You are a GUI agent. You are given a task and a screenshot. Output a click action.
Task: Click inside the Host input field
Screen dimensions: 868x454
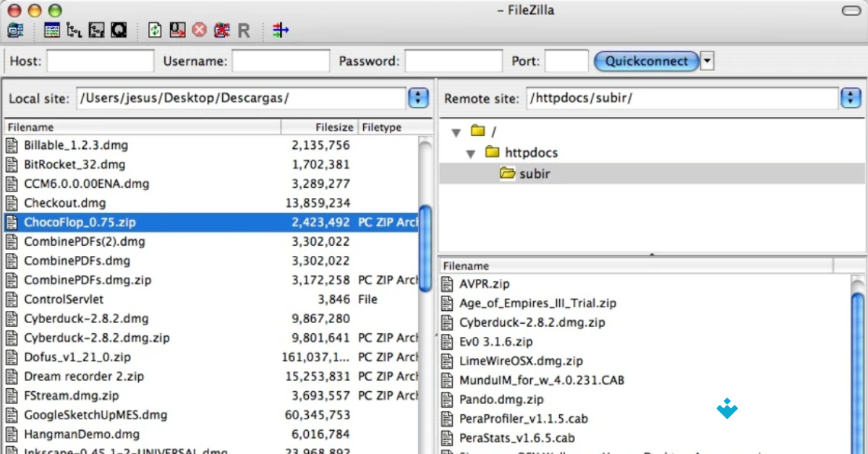[99, 61]
